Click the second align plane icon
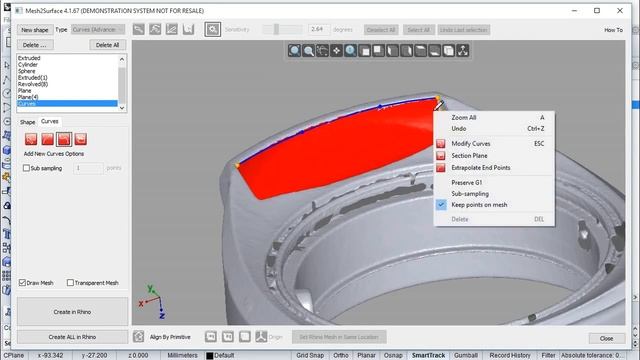The image size is (640, 360). click(228, 337)
